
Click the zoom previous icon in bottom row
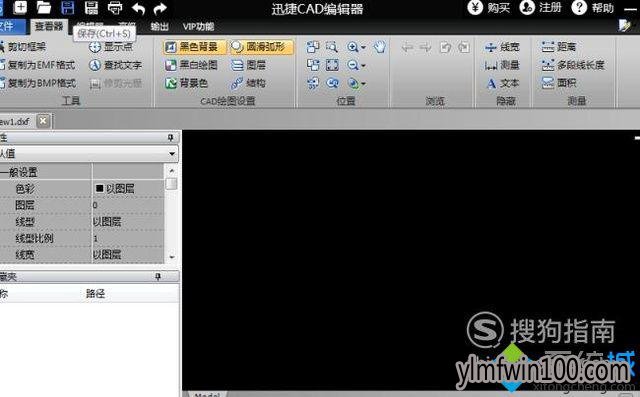tap(332, 83)
